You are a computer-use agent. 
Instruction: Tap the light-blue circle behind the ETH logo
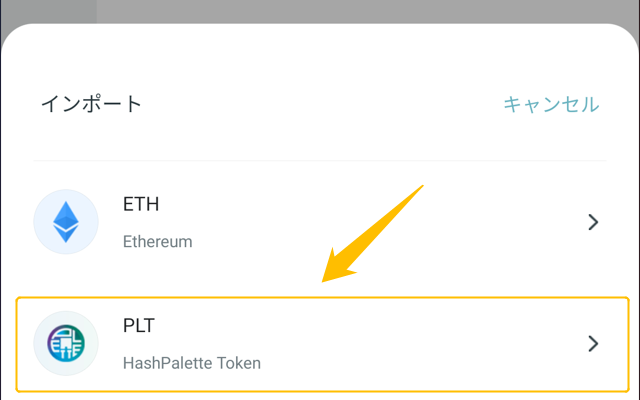[66, 222]
